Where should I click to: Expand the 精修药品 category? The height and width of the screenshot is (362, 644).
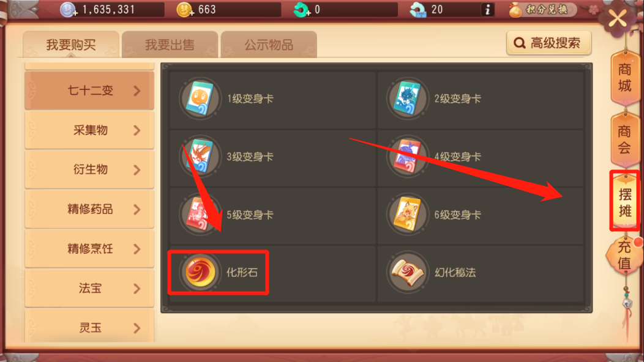[89, 209]
